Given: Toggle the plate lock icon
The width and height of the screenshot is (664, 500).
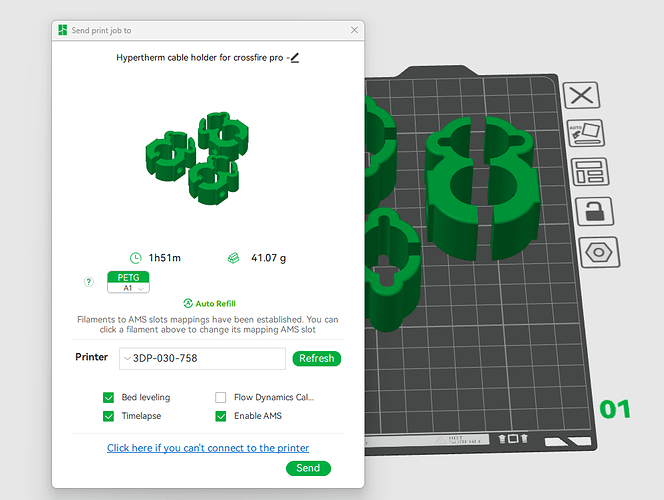Looking at the screenshot, I should (x=595, y=211).
